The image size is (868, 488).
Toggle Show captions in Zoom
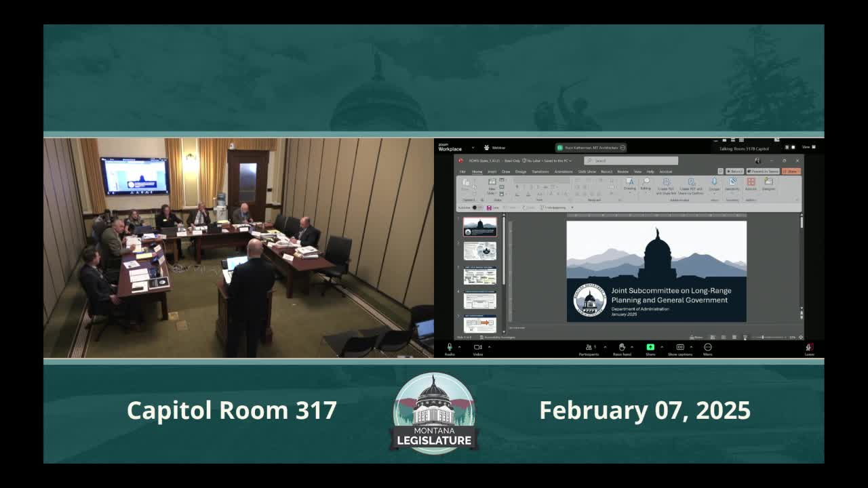pyautogui.click(x=679, y=347)
